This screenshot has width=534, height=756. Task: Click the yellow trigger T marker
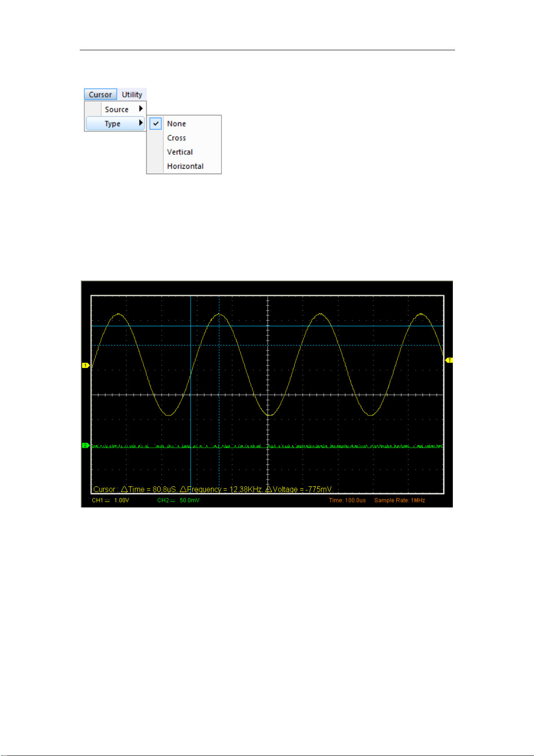pyautogui.click(x=449, y=360)
